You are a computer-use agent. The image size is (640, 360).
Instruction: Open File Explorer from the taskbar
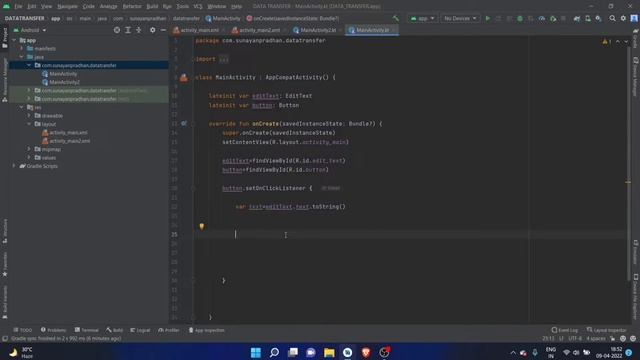coord(329,352)
